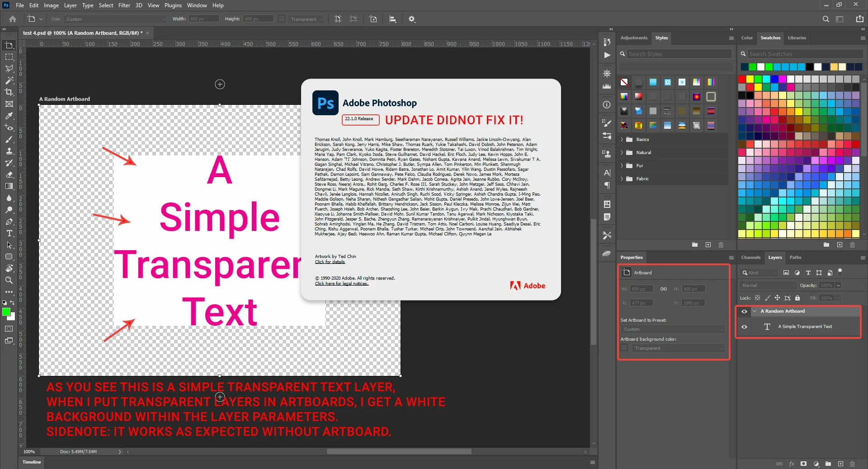Open the Size preset dropdown
868x469 pixels.
[115, 19]
